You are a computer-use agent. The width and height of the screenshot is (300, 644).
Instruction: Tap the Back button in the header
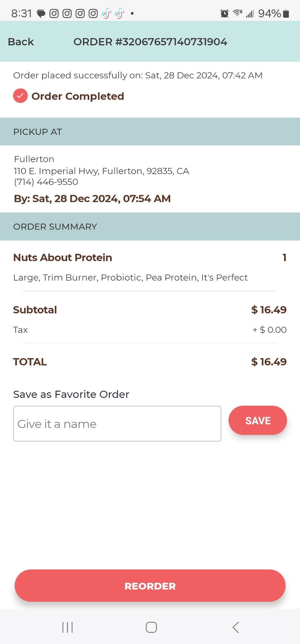21,42
